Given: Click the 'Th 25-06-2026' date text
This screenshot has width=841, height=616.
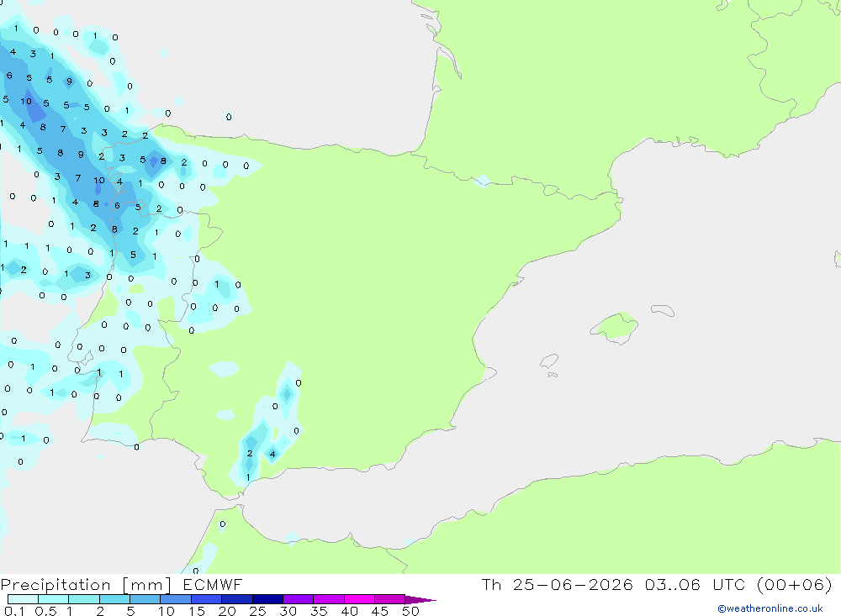Looking at the screenshot, I should (x=557, y=584).
